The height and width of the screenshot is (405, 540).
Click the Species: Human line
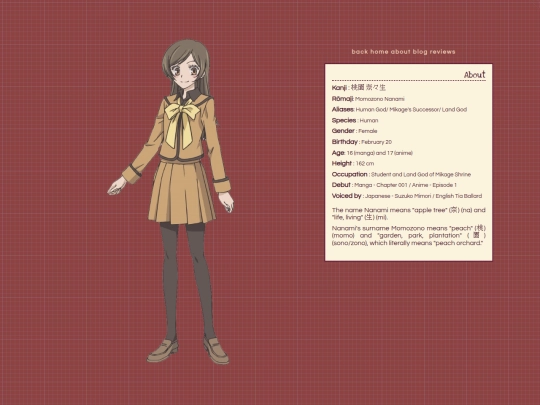pos(355,121)
